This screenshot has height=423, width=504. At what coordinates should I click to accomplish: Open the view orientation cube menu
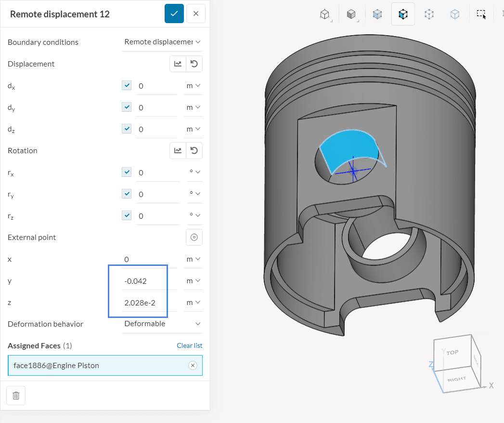pyautogui.click(x=326, y=14)
